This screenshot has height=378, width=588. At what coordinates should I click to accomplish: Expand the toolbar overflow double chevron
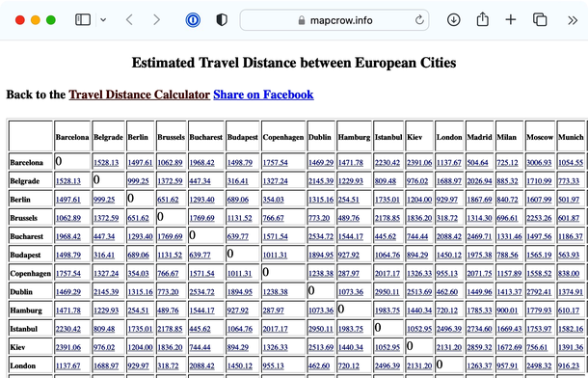[573, 20]
